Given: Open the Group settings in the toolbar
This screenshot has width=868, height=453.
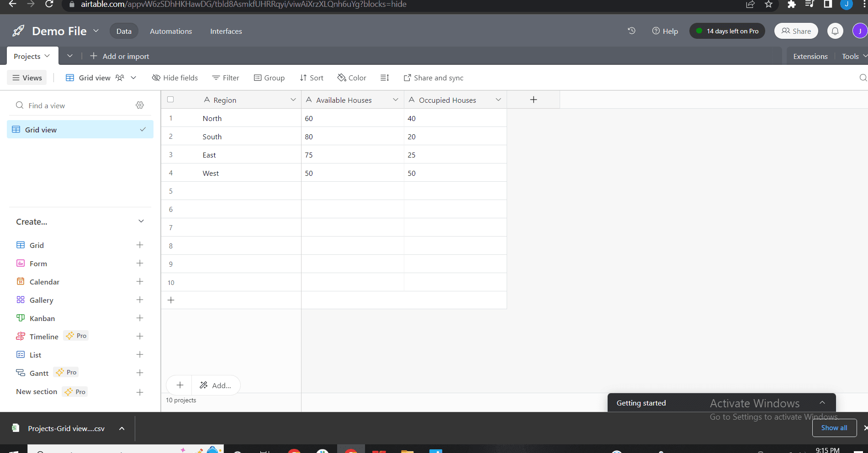Looking at the screenshot, I should click(x=270, y=78).
